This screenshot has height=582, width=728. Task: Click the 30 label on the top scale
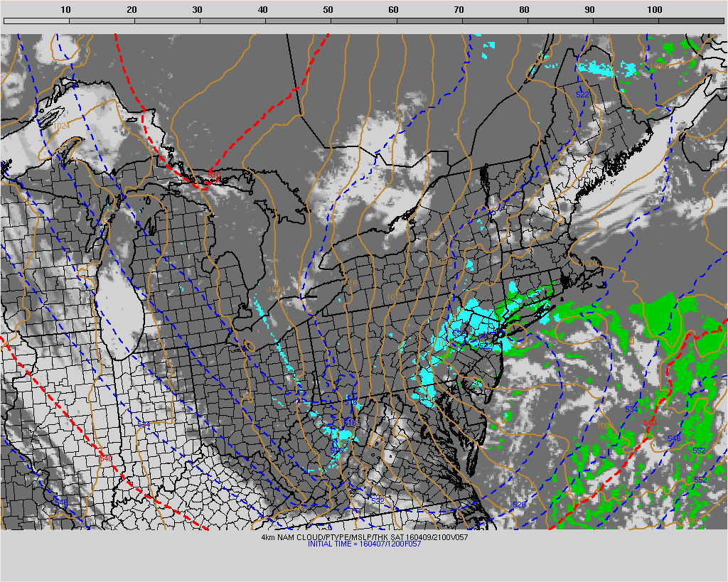tap(197, 9)
